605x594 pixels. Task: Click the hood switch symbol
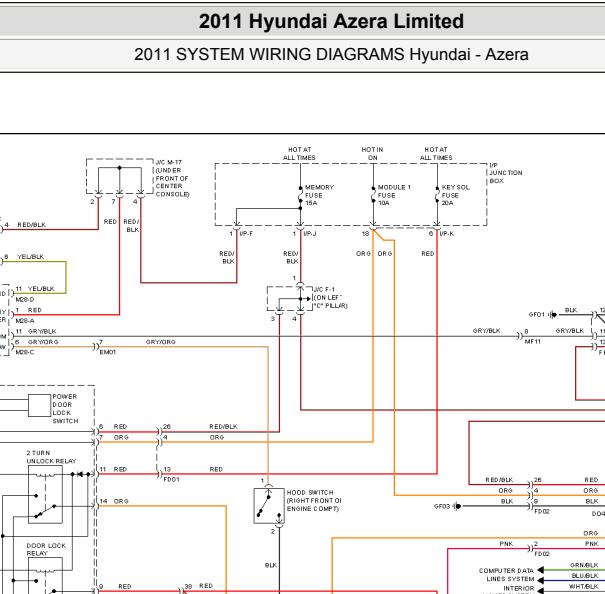(x=269, y=506)
